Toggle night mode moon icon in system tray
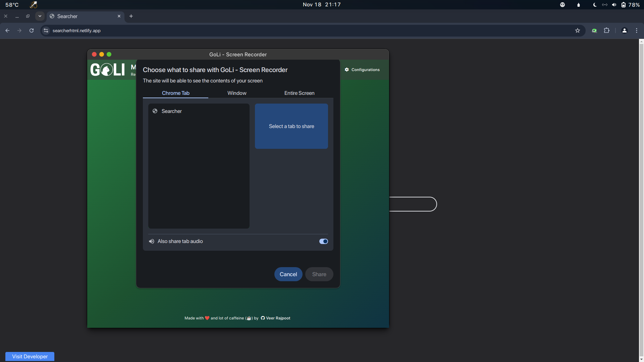Screen dimensions: 644x362 point(595,5)
